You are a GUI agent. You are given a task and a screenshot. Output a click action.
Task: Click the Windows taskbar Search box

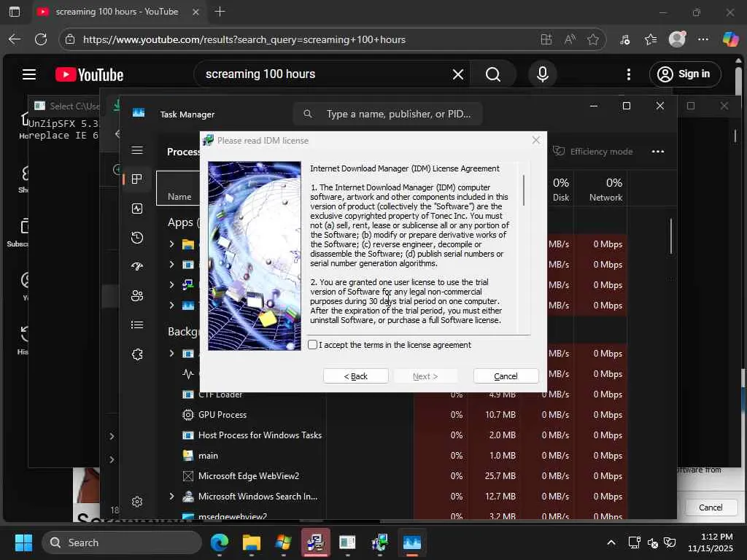122,542
